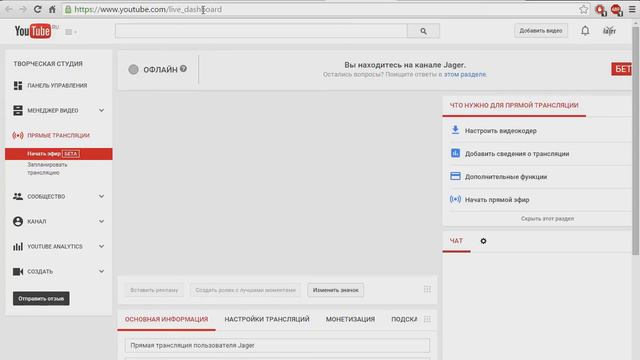
Task: Open the Основная информация tab
Action: pyautogui.click(x=167, y=319)
